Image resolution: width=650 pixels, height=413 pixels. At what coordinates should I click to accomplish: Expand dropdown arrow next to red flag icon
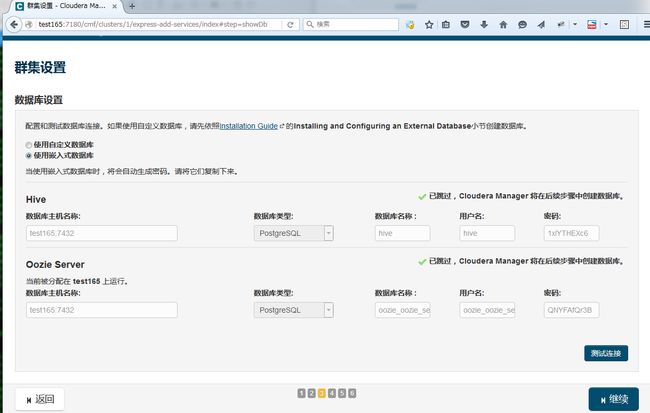606,24
